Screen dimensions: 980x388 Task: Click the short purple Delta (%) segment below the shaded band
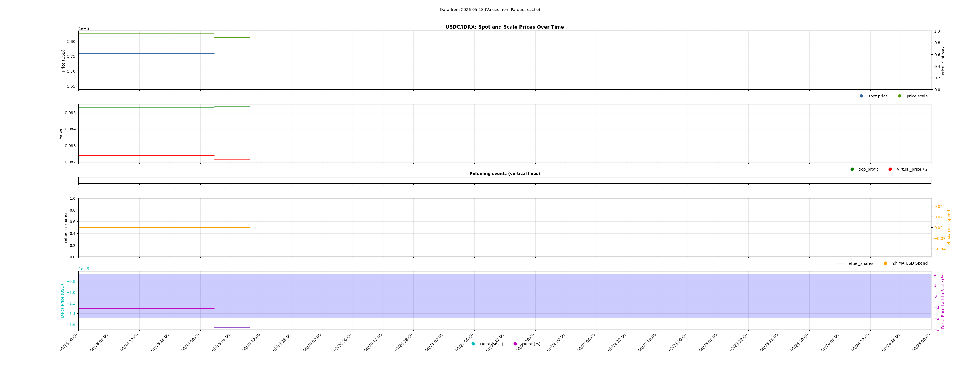232,327
